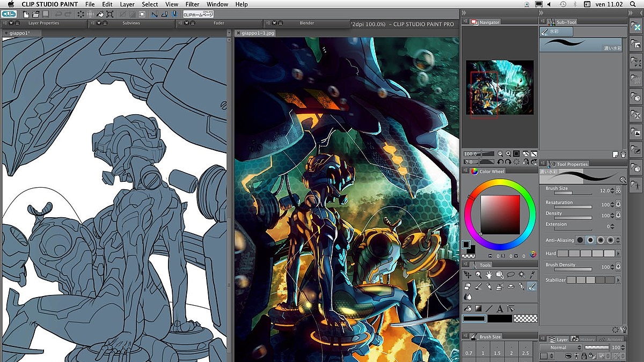Expand the Hard settings arrow
Viewport: 644px width, 362px height.
618,254
